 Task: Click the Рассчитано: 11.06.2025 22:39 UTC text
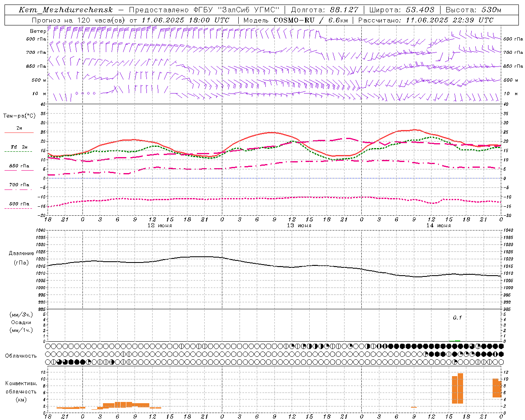click(x=426, y=20)
